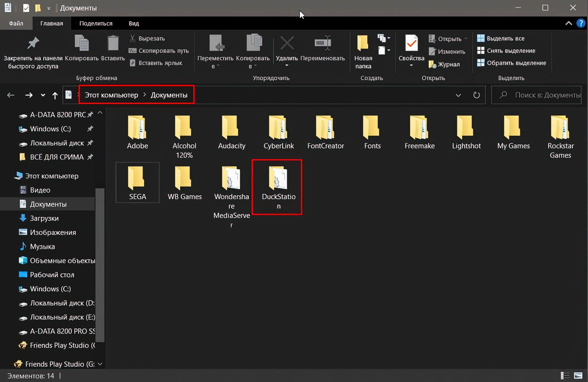Screen dimensions: 588x382
Task: Switch to Поделиться tab
Action: click(96, 23)
